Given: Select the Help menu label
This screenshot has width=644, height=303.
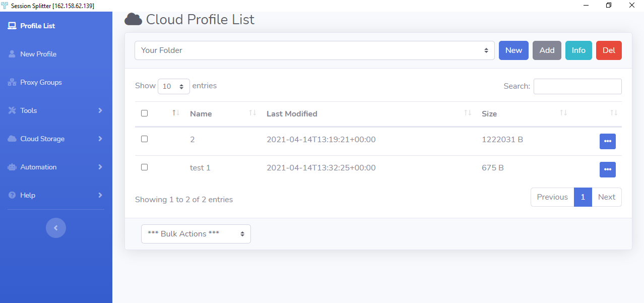Looking at the screenshot, I should click(28, 195).
